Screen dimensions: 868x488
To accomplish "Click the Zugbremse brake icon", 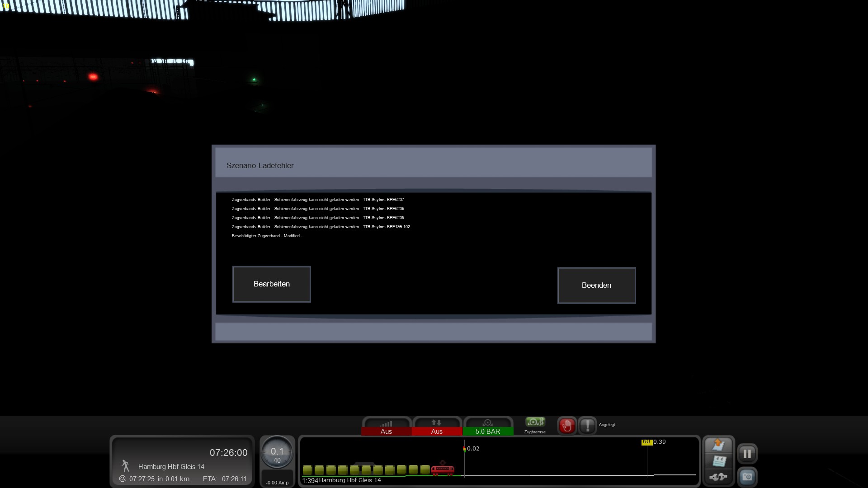I will point(535,422).
